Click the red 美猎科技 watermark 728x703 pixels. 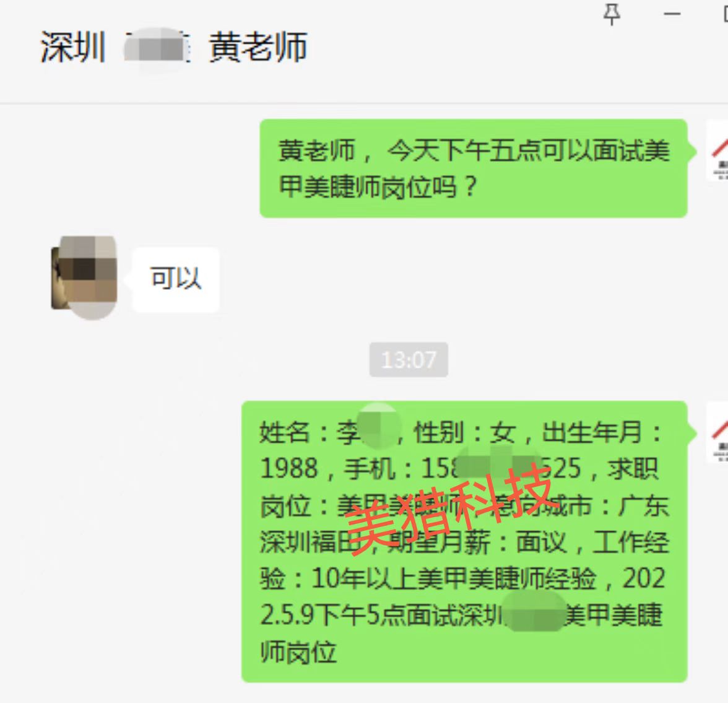(449, 509)
